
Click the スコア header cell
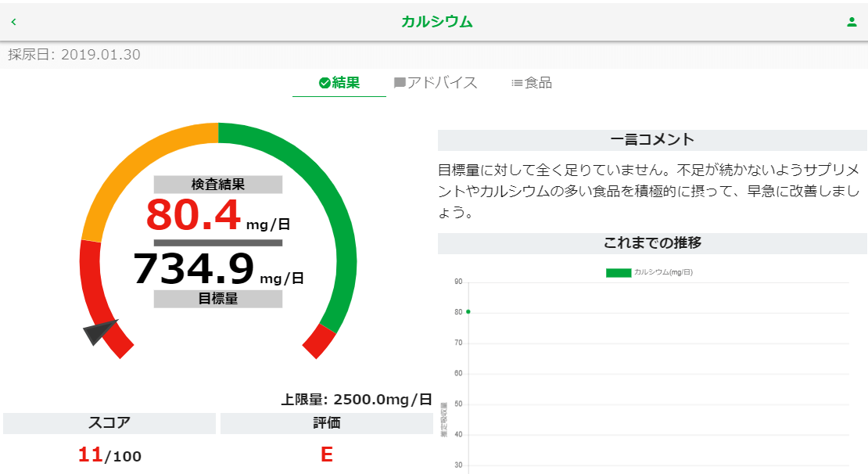point(109,423)
